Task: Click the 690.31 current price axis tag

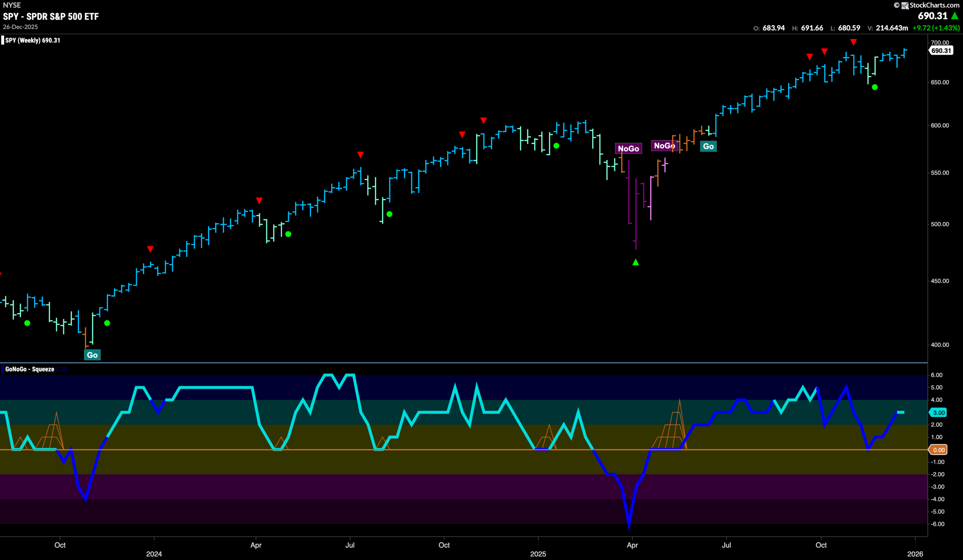Action: (941, 50)
